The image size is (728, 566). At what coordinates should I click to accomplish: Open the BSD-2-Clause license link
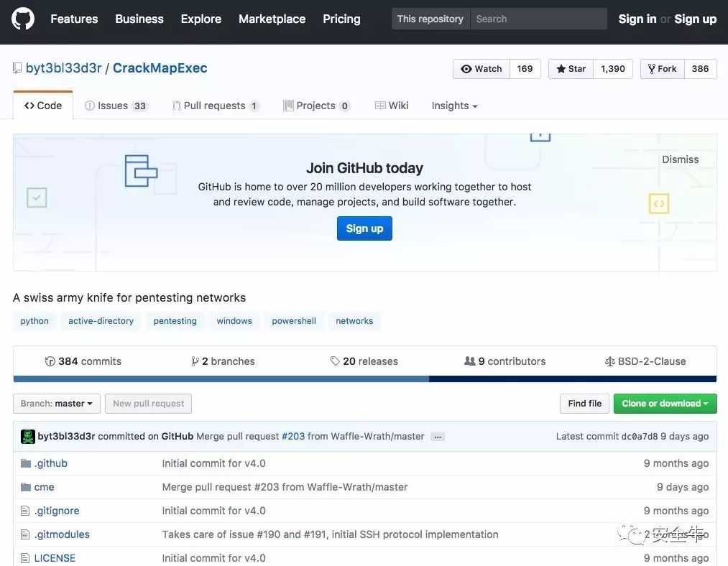click(x=645, y=361)
